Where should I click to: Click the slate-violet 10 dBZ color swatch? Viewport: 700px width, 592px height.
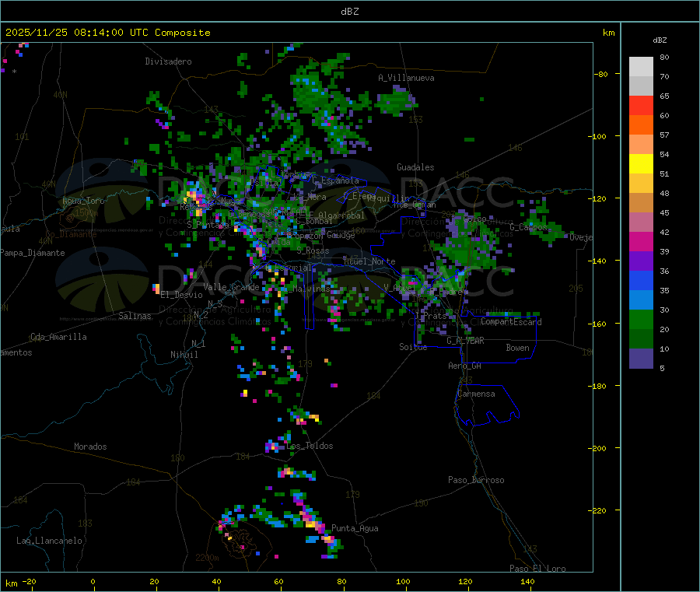pyautogui.click(x=641, y=358)
